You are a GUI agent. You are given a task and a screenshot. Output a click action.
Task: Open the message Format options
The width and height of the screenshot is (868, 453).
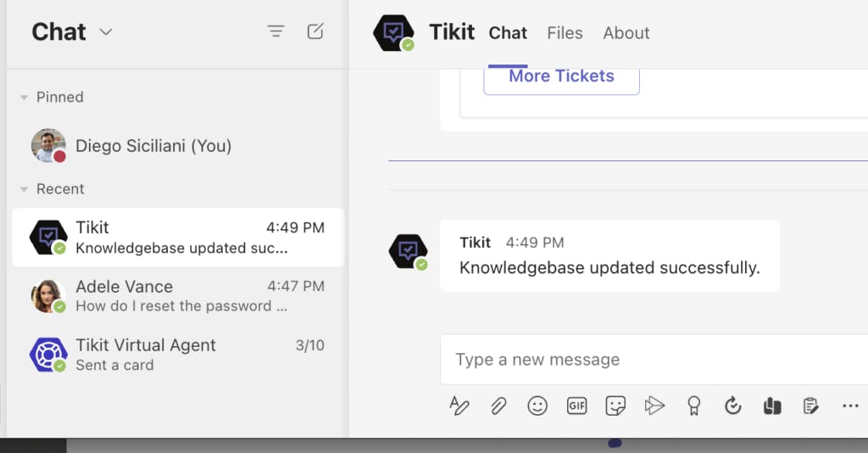[x=459, y=406]
